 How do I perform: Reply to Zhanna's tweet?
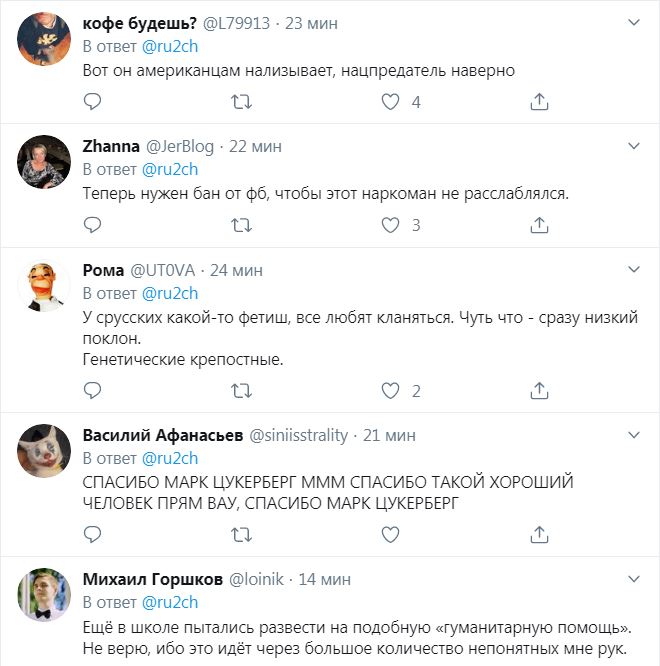click(91, 225)
